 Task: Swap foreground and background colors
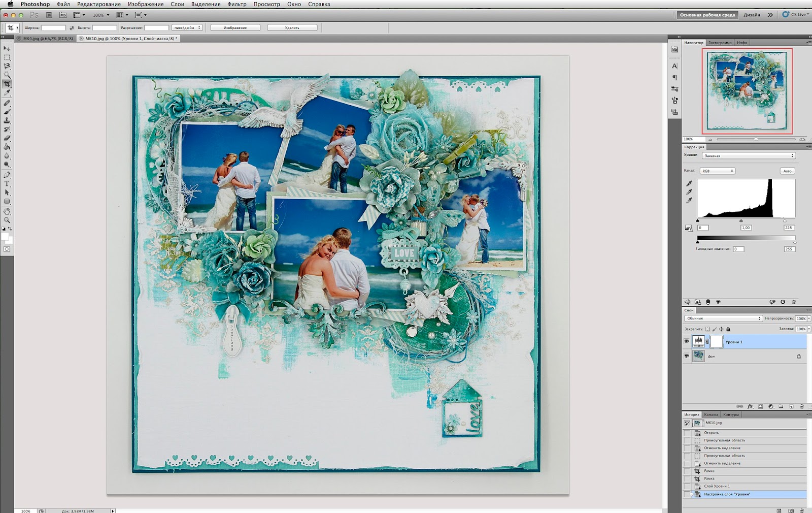tap(10, 229)
